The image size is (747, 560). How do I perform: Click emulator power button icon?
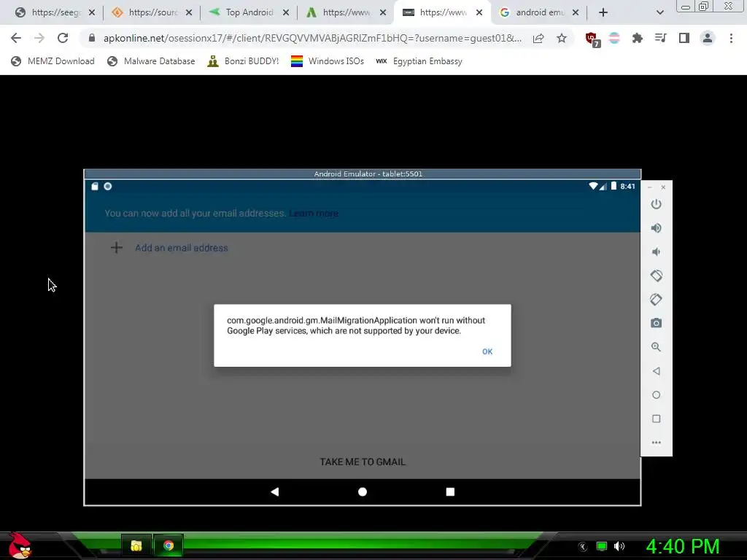tap(656, 204)
